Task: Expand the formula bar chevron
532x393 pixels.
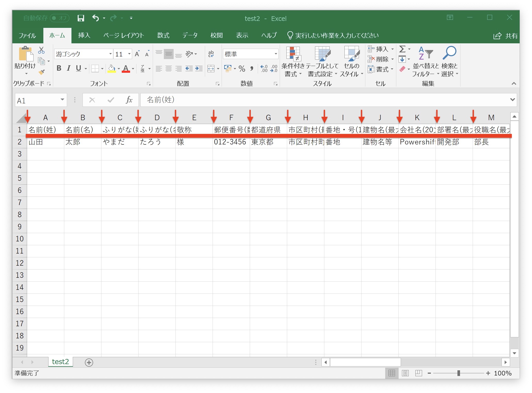Action: 512,100
